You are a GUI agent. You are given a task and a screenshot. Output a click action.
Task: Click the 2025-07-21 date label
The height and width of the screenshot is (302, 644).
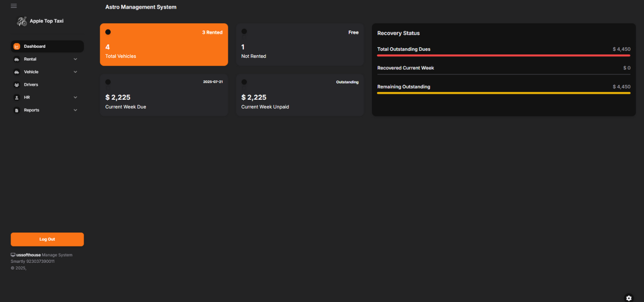213,82
